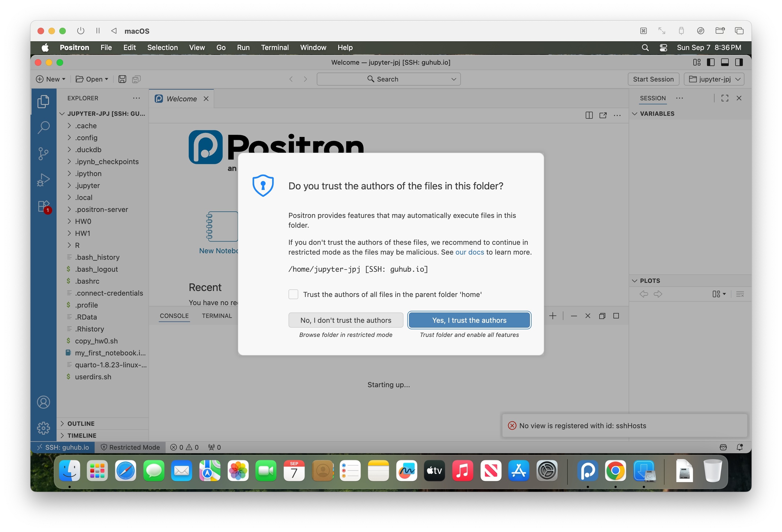Open Manage gear icon in activity bar
This screenshot has width=782, height=532.
pyautogui.click(x=43, y=428)
